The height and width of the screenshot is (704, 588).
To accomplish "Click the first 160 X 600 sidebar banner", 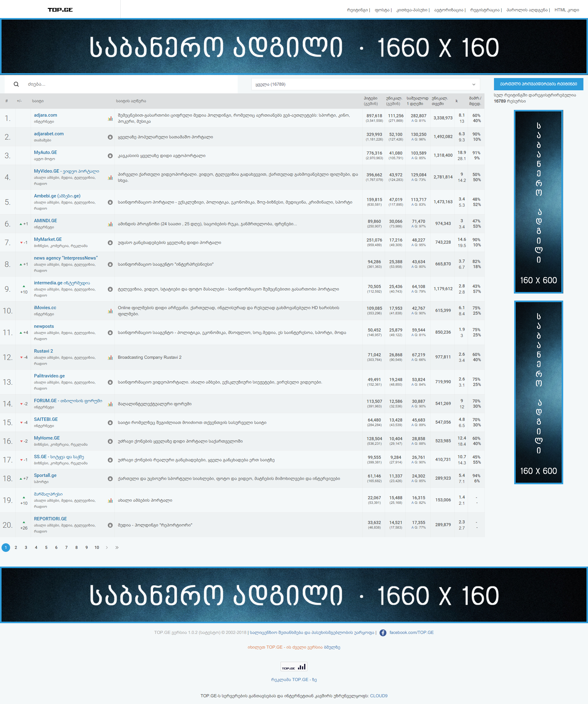I will coord(538,202).
